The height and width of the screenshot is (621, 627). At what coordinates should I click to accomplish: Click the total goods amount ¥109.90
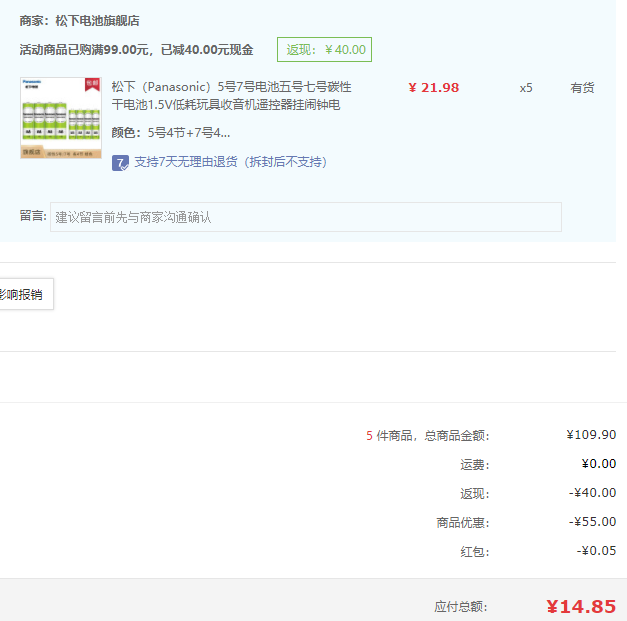click(591, 435)
